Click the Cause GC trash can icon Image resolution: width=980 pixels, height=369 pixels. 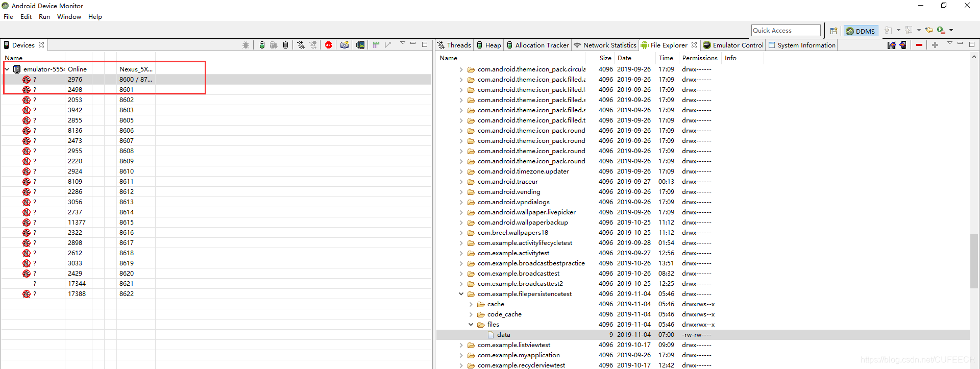pyautogui.click(x=285, y=45)
